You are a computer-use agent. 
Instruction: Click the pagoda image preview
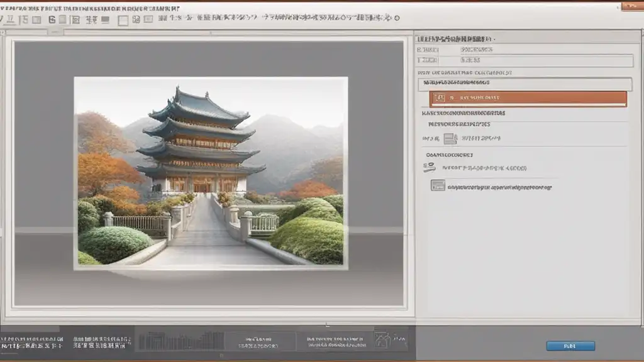tap(211, 173)
